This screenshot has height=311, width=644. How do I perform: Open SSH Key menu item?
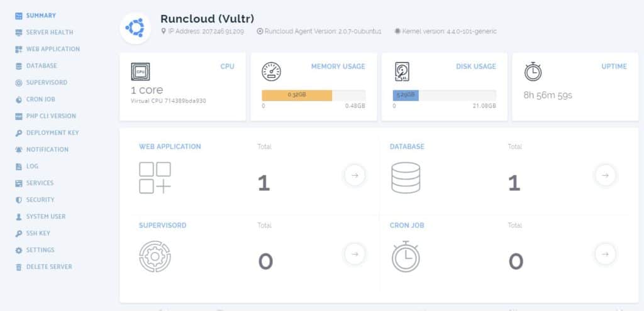38,234
